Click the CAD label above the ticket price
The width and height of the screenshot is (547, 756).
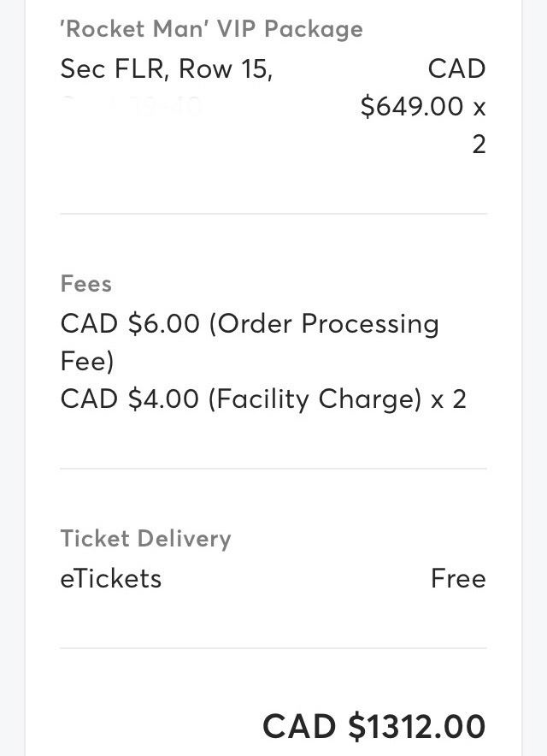456,69
